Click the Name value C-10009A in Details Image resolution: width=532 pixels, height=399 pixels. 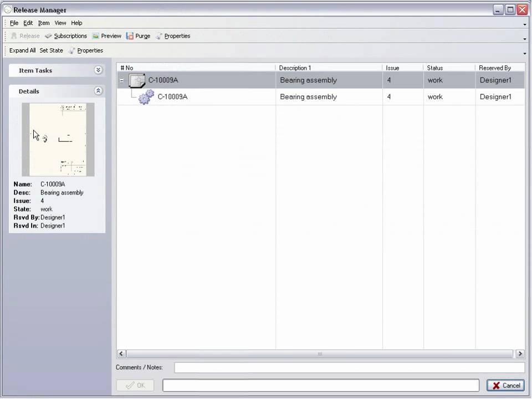53,184
